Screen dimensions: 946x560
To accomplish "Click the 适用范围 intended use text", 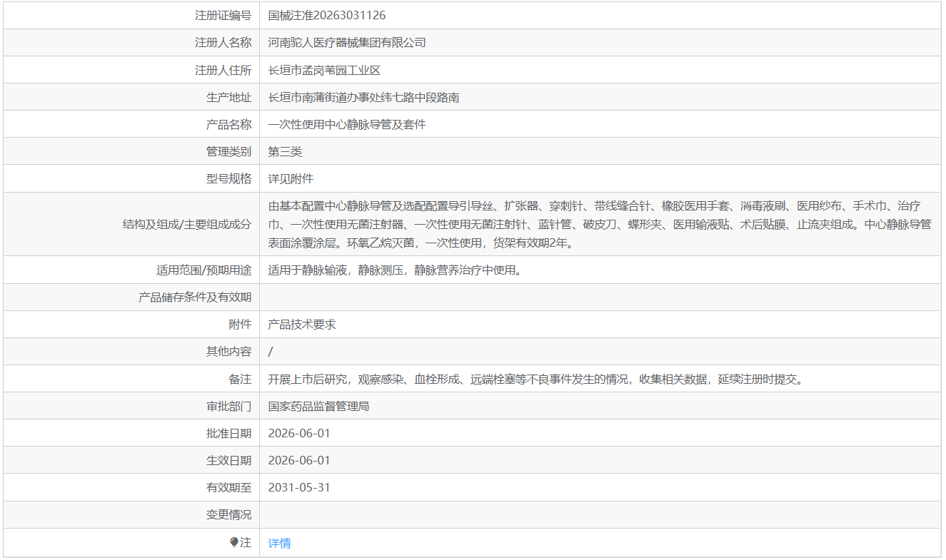I will (395, 270).
